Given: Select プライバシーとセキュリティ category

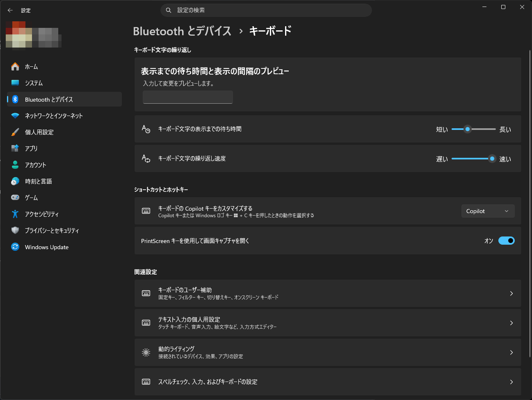Looking at the screenshot, I should [64, 230].
